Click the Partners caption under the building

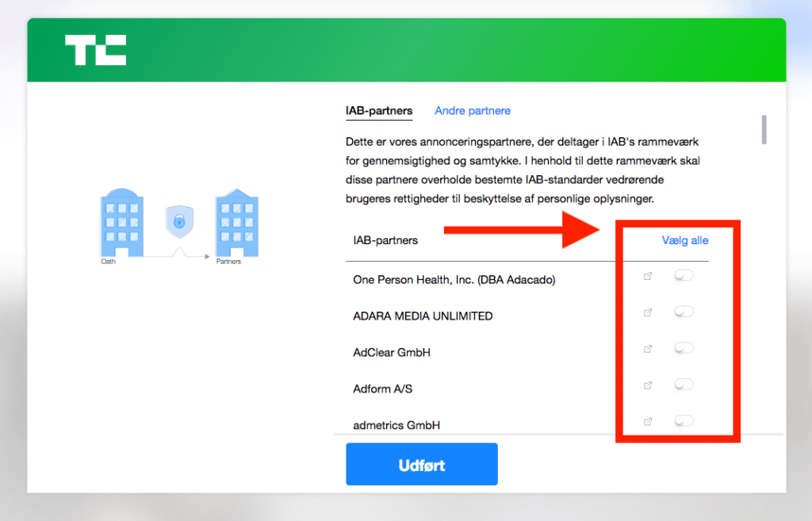(228, 262)
